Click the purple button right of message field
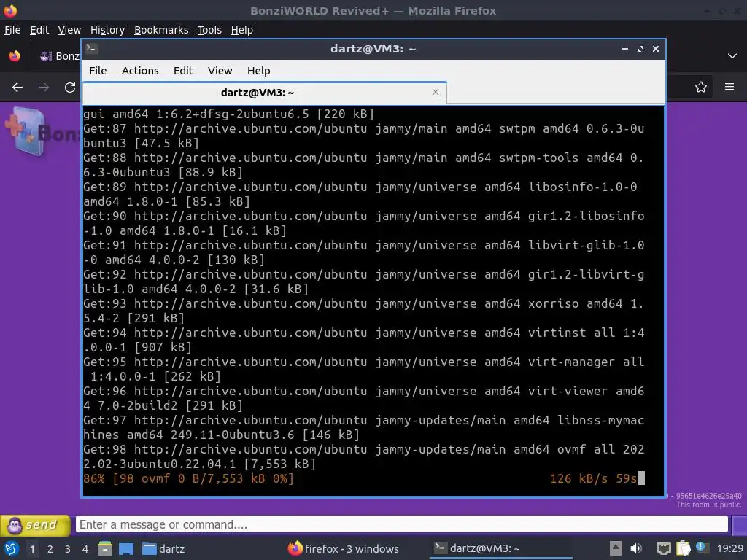 click(740, 525)
